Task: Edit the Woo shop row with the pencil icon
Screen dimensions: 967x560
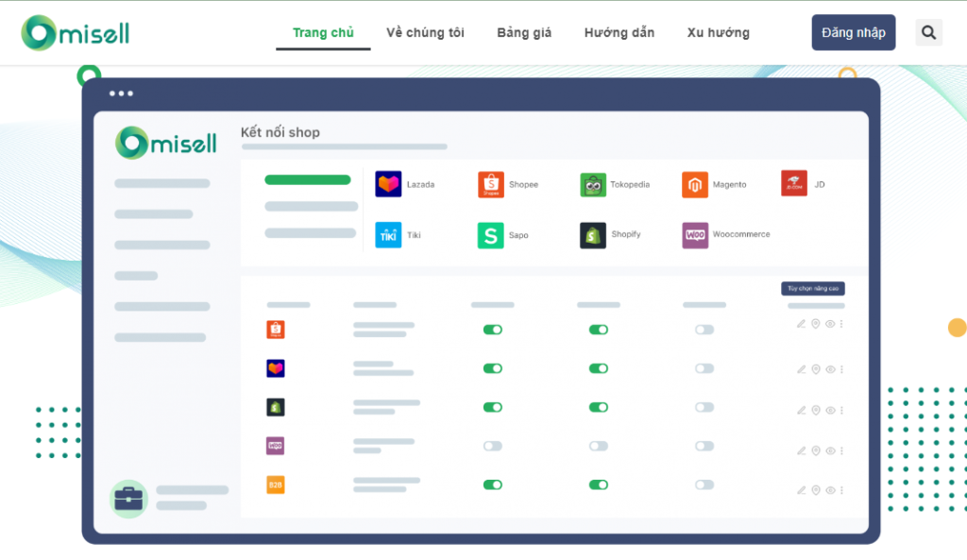Action: [x=801, y=450]
